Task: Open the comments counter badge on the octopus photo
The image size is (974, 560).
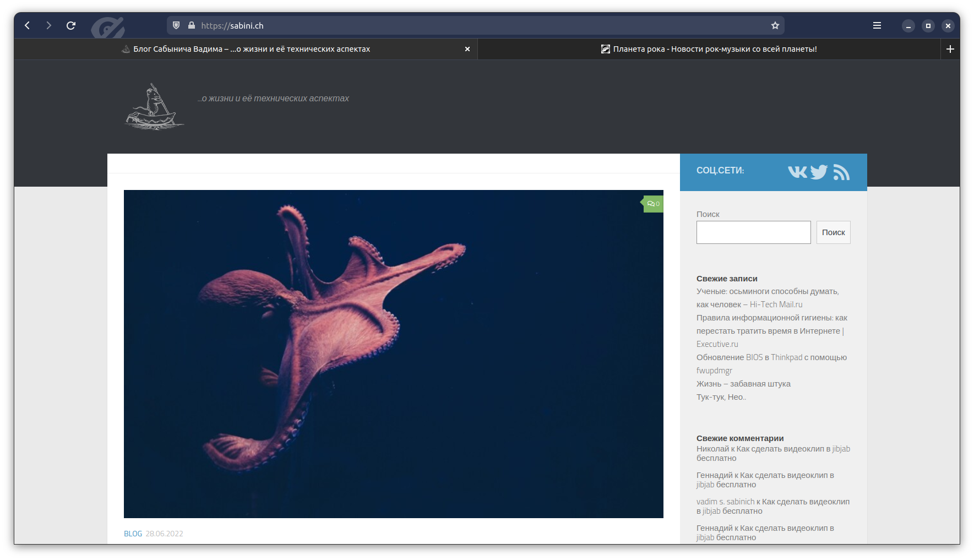Action: (x=652, y=204)
